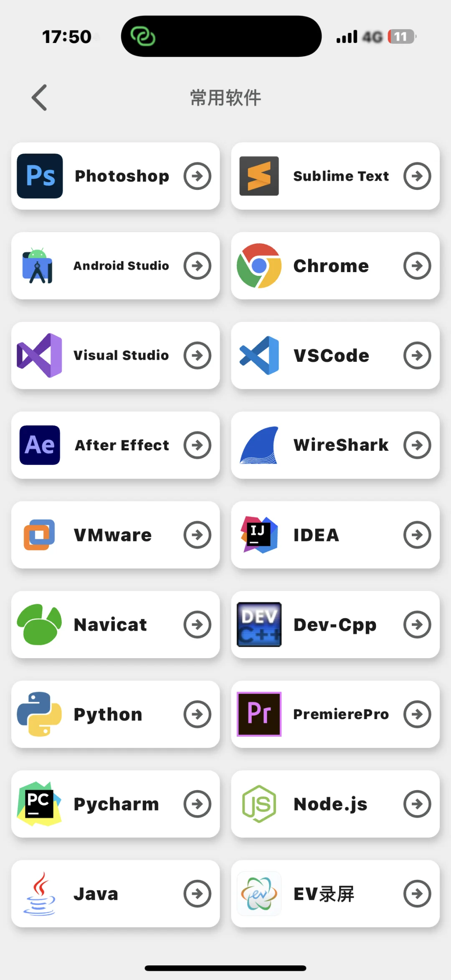Choose the purple Visual Studio icon
Screen dimensions: 451x980
[39, 355]
